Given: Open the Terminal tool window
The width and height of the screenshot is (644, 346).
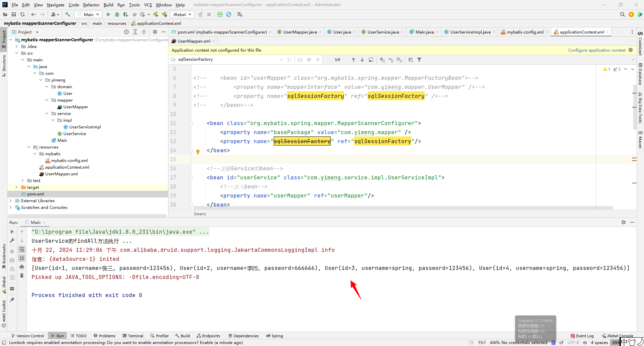Looking at the screenshot, I should [x=133, y=336].
